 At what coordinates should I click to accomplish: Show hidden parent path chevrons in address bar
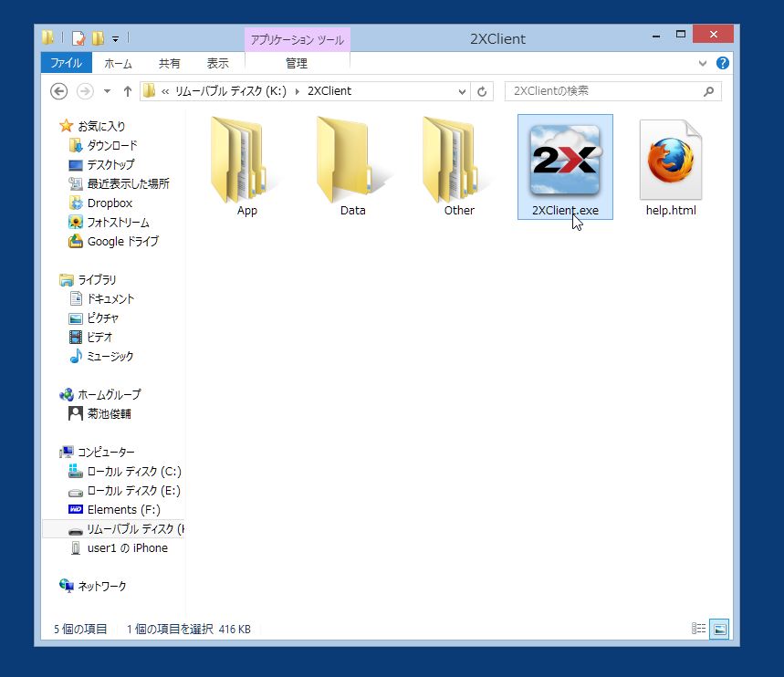tap(165, 91)
